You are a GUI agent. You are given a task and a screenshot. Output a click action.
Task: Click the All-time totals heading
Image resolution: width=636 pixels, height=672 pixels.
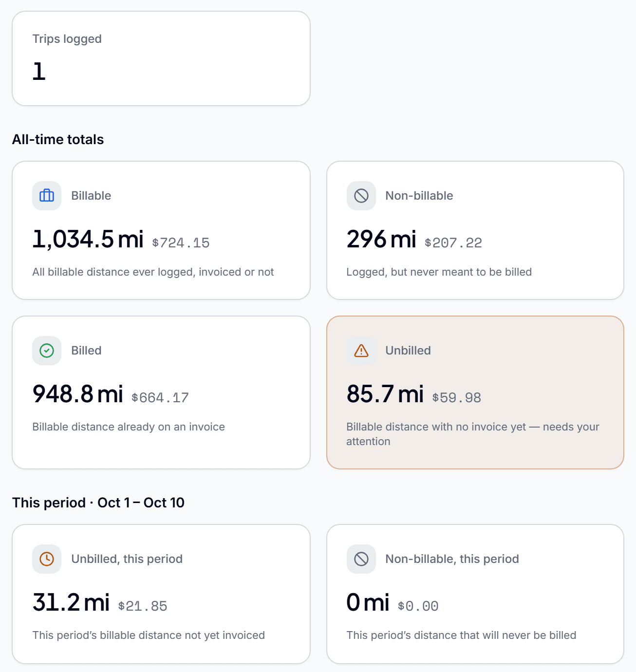point(58,139)
